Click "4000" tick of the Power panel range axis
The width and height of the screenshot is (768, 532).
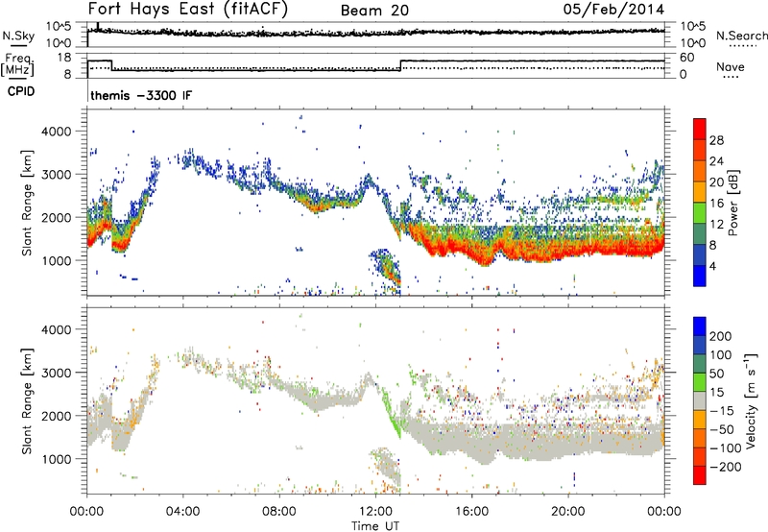pos(56,132)
